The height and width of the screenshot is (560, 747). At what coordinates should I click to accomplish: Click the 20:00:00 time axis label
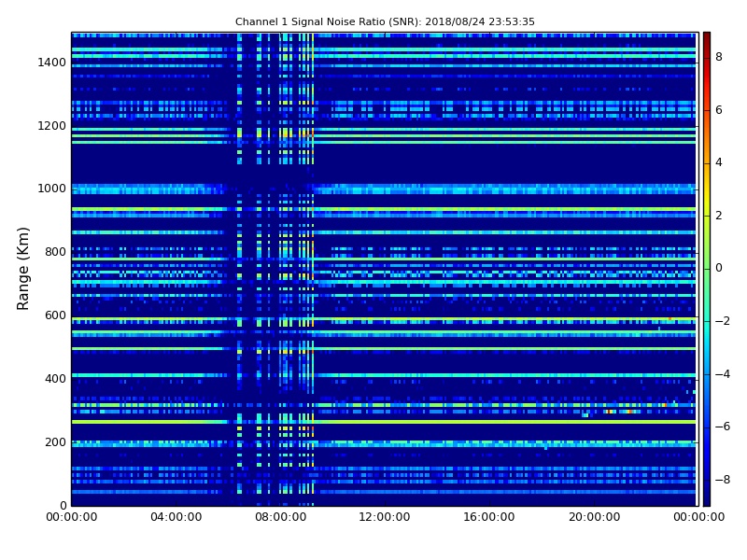pos(595,517)
